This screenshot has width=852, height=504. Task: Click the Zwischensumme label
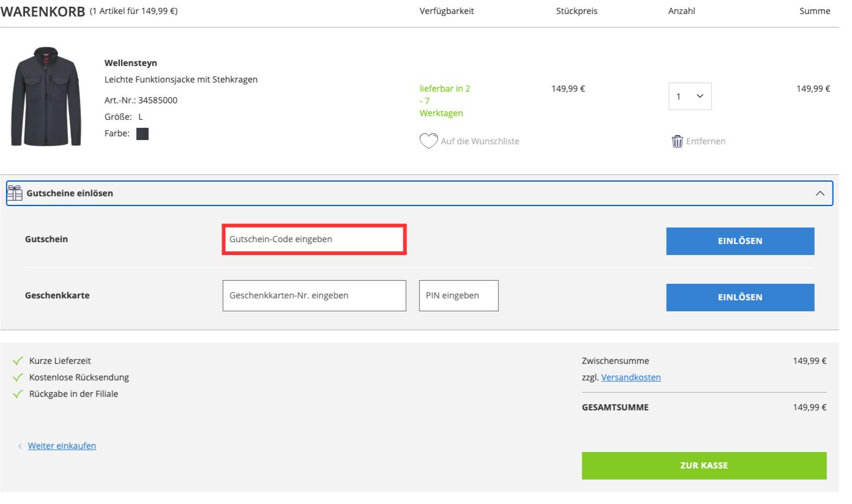tap(616, 361)
